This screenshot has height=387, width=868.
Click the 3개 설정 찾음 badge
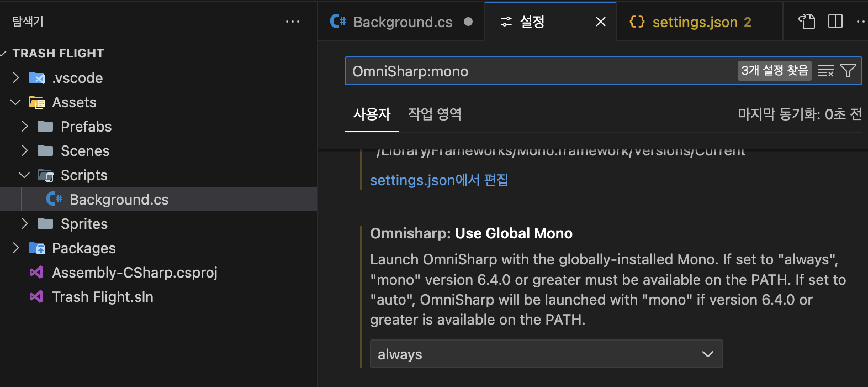[x=774, y=71]
